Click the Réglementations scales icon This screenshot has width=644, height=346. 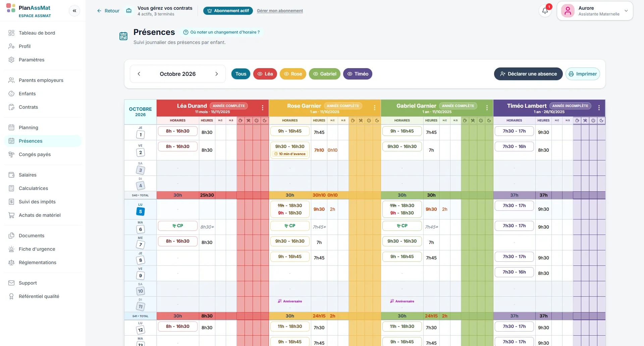[x=11, y=262]
